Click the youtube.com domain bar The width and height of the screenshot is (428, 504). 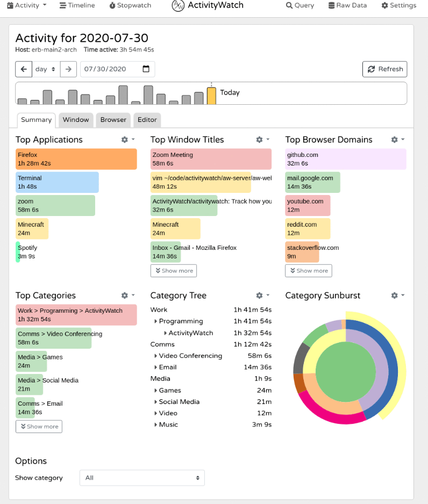click(x=308, y=205)
